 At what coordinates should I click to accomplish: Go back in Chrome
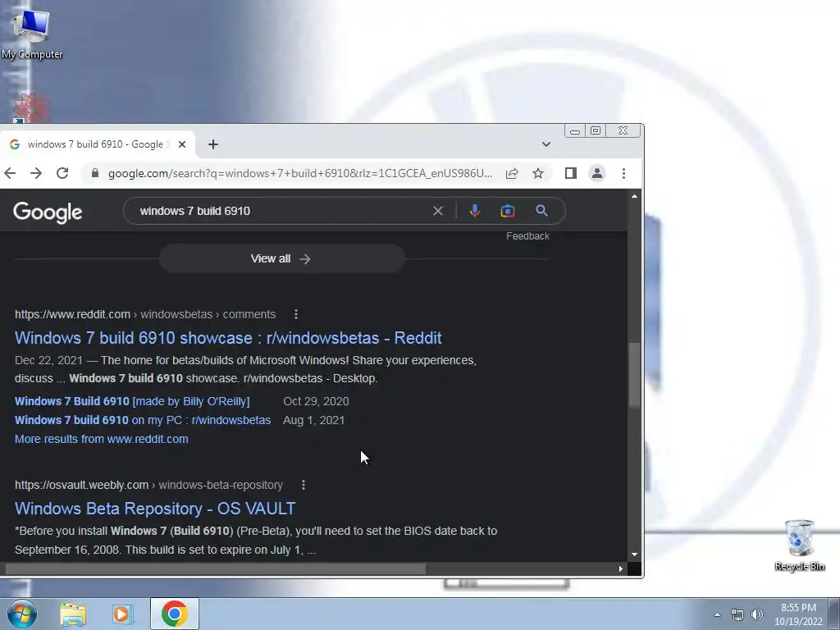tap(10, 173)
